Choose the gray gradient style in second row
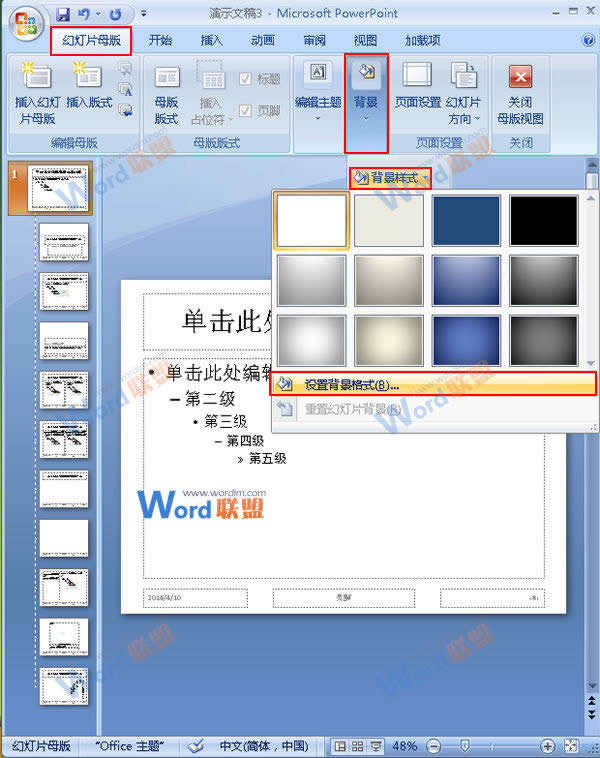This screenshot has height=758, width=600. click(311, 280)
